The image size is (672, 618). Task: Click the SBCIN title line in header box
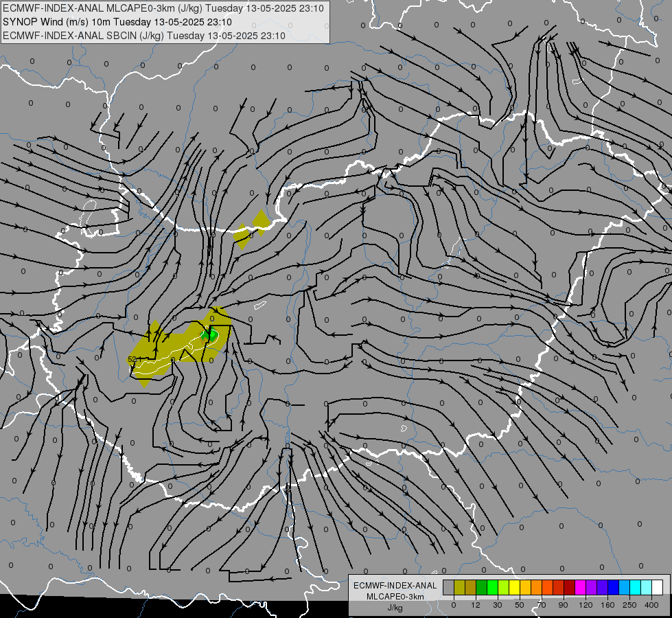pyautogui.click(x=144, y=36)
